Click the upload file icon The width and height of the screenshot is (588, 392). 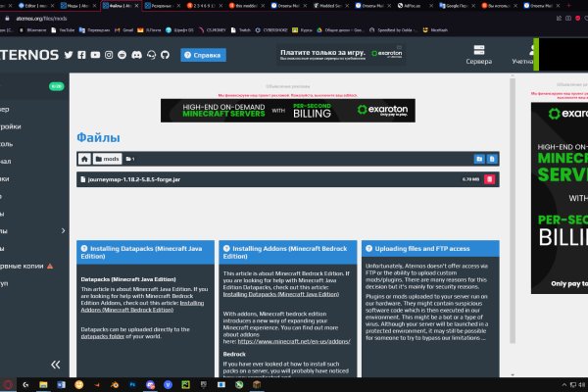point(492,158)
